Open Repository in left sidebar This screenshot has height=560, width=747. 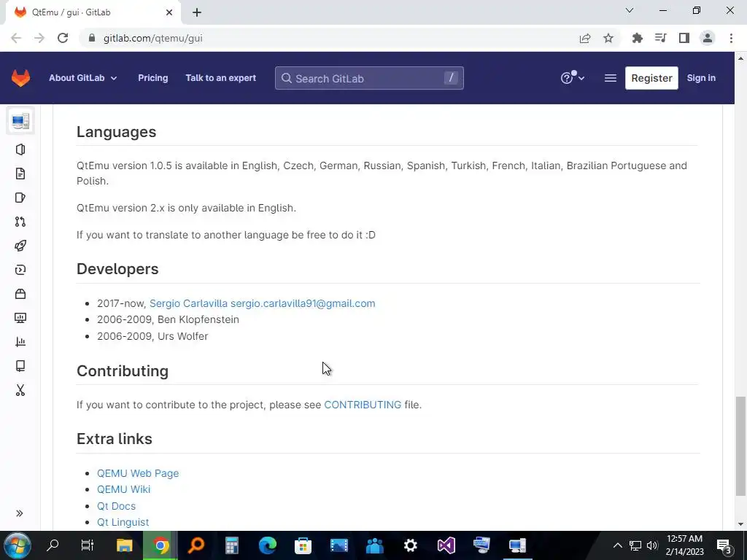point(20,174)
